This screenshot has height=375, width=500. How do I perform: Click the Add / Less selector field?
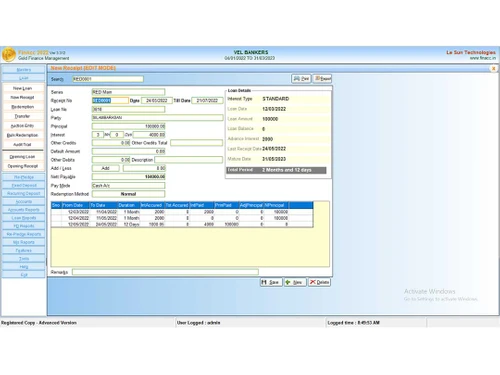[x=106, y=168]
